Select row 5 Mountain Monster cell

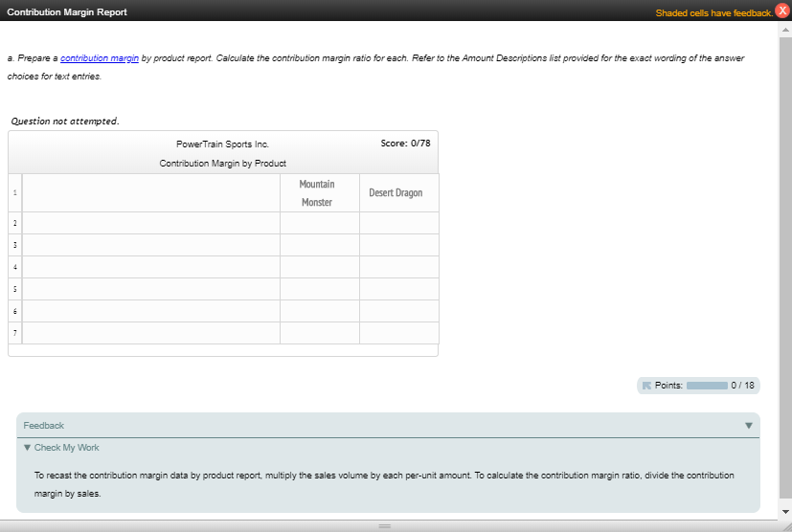coord(320,289)
